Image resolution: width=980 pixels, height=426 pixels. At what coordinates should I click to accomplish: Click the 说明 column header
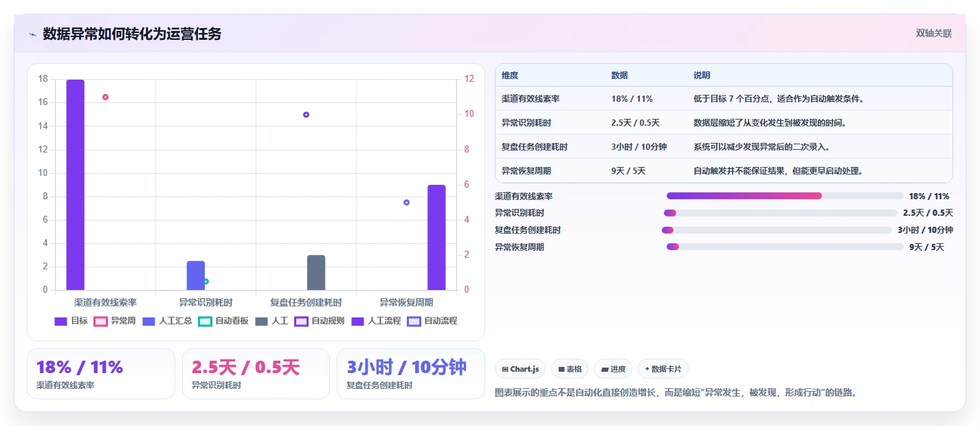[702, 76]
